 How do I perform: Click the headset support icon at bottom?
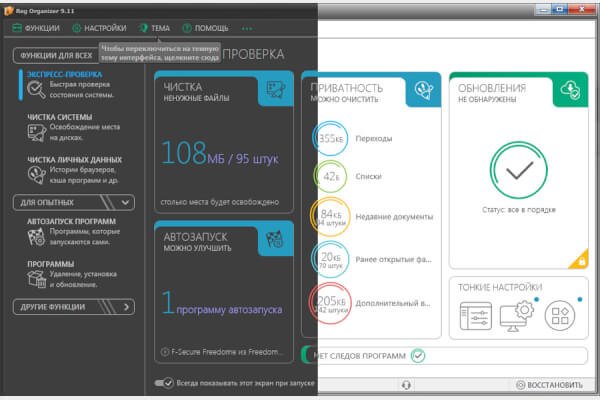point(406,385)
